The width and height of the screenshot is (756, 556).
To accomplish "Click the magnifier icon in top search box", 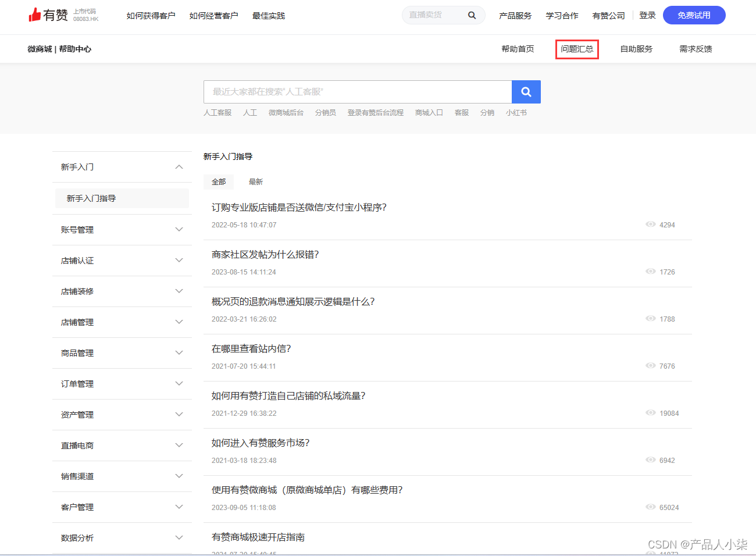I will (x=472, y=15).
